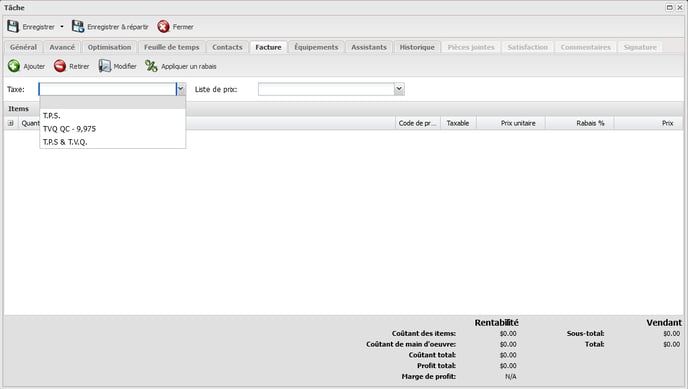The image size is (688, 389).
Task: Select TVQ QC - 9,975 tax option
Action: coord(113,128)
